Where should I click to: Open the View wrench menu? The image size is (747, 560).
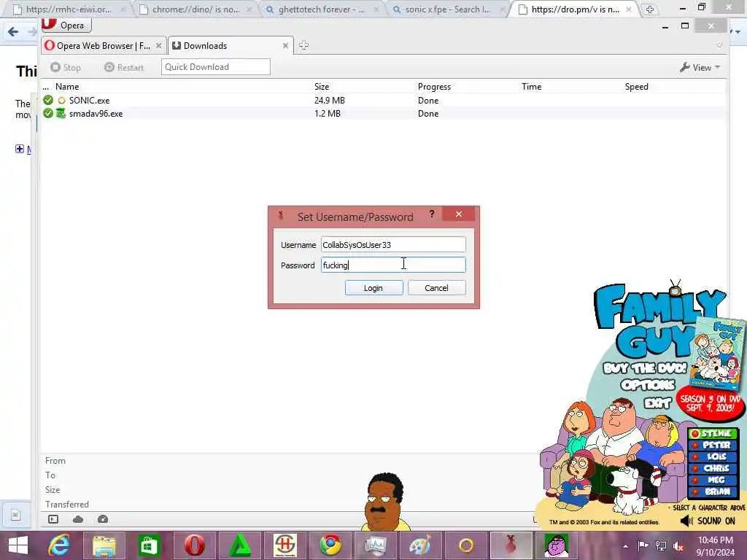tap(700, 67)
